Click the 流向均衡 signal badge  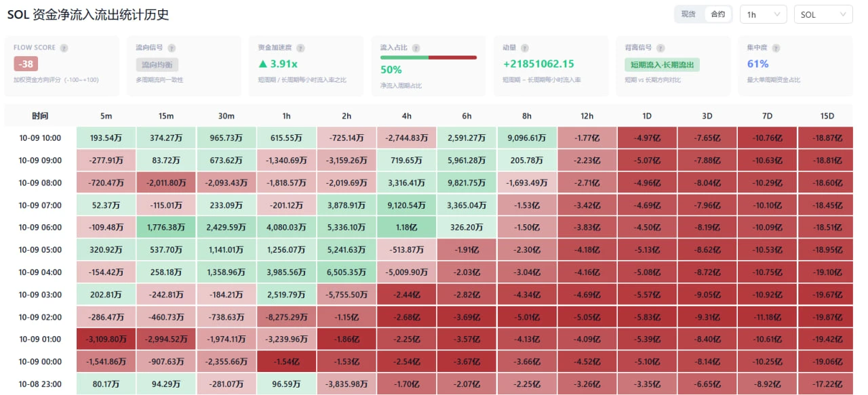click(x=157, y=65)
